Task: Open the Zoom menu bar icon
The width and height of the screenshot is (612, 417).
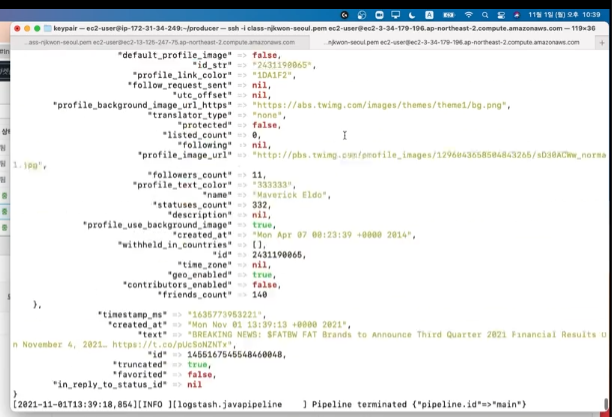Action: tap(379, 15)
